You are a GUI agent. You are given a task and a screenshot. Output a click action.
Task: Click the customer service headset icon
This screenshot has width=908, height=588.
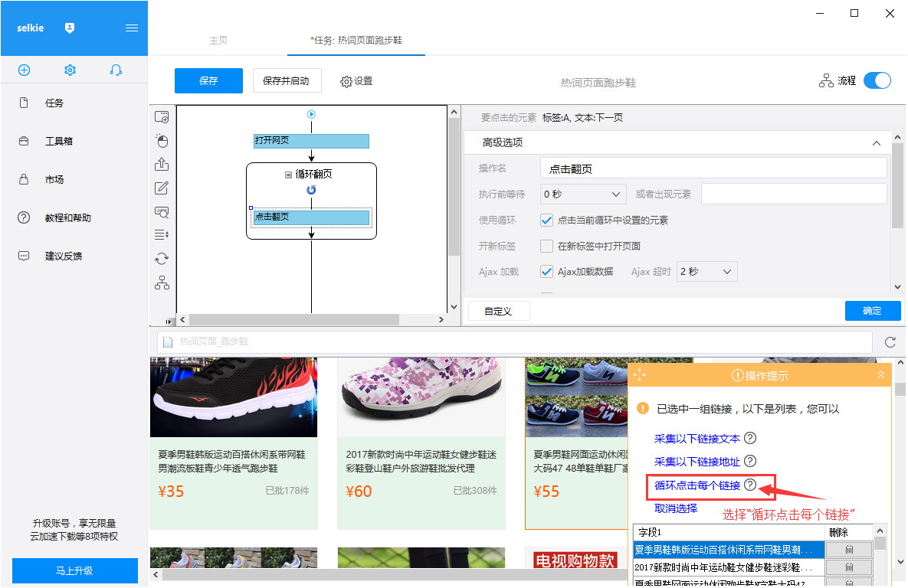pos(116,70)
